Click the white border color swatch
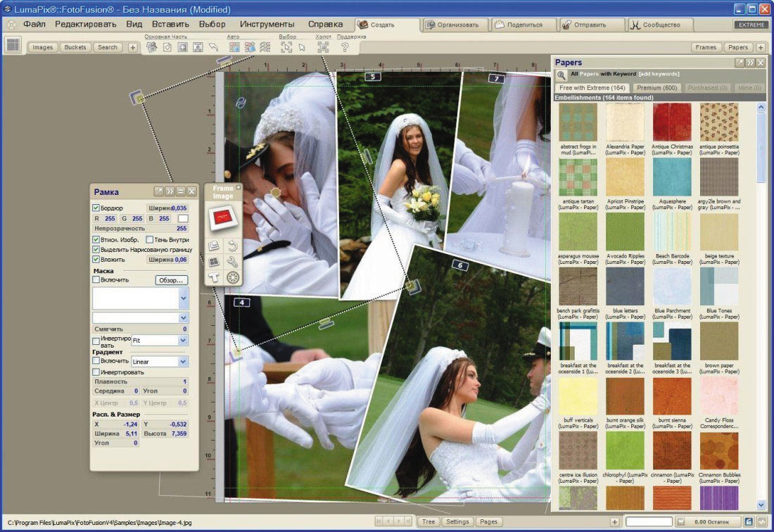The width and height of the screenshot is (774, 532). pyautogui.click(x=183, y=219)
